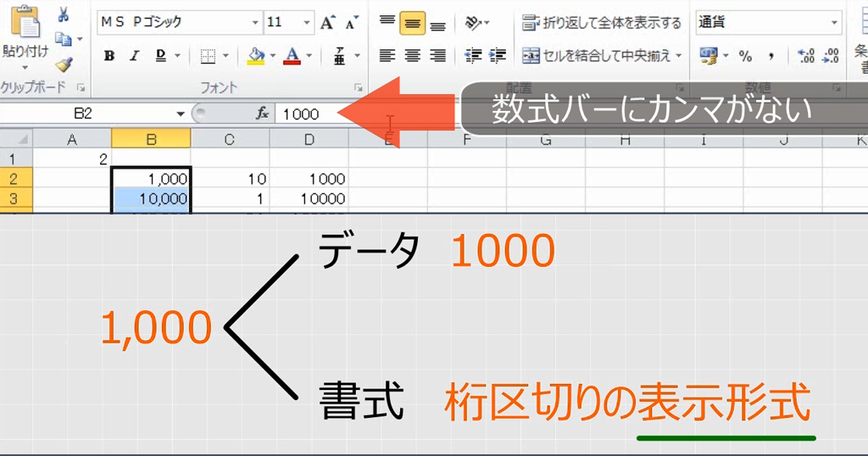The image size is (868, 456).
Task: Toggle Underline formatting
Action: point(160,55)
